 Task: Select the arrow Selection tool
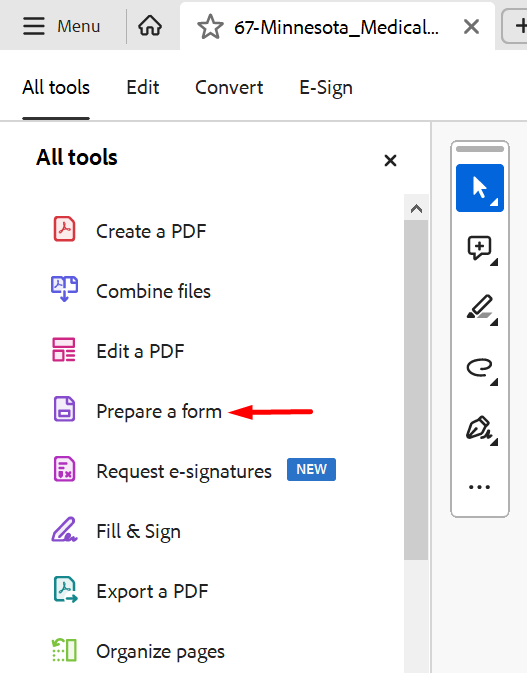pos(480,188)
